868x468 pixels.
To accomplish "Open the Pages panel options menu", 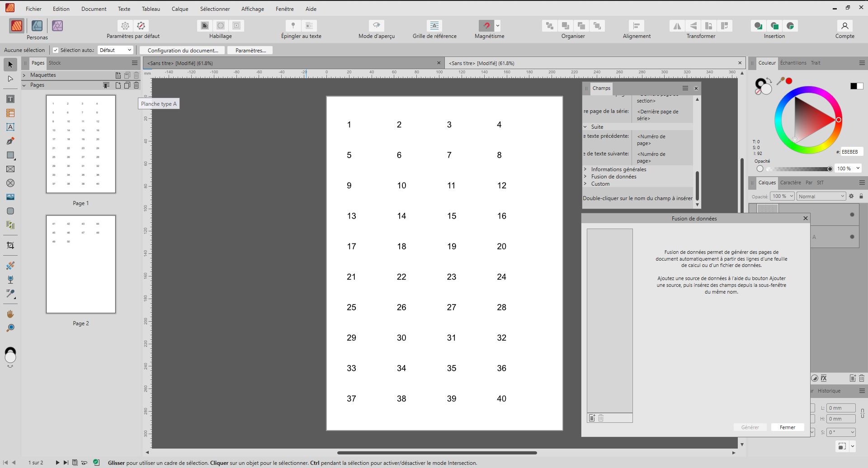I will [x=134, y=63].
